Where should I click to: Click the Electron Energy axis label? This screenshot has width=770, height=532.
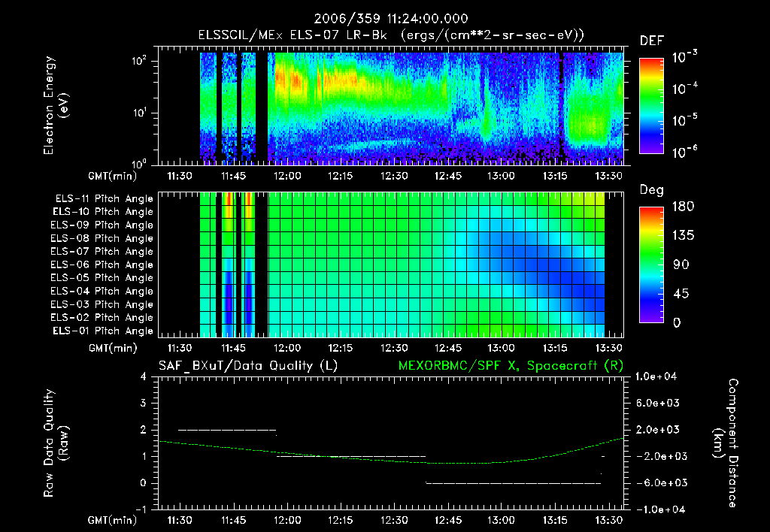(56, 105)
